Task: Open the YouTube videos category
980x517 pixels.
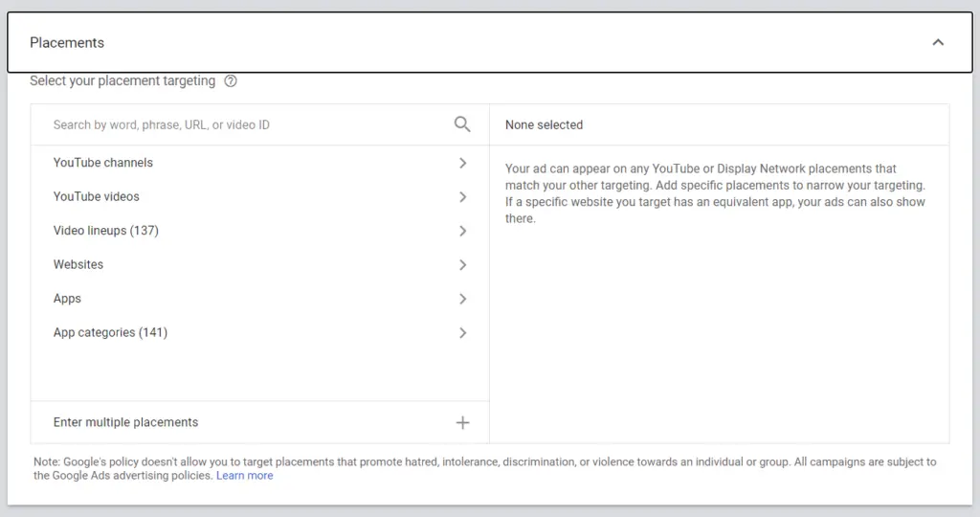Action: tap(97, 196)
